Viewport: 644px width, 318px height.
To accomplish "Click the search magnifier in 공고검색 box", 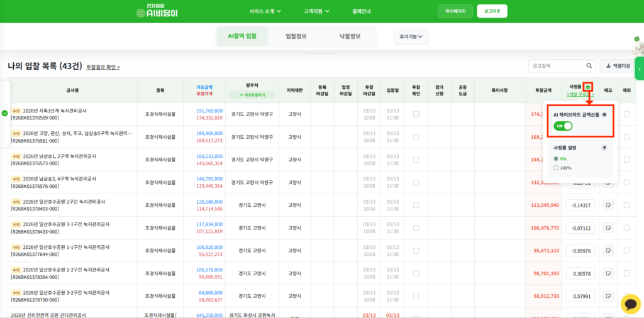I will [x=589, y=65].
